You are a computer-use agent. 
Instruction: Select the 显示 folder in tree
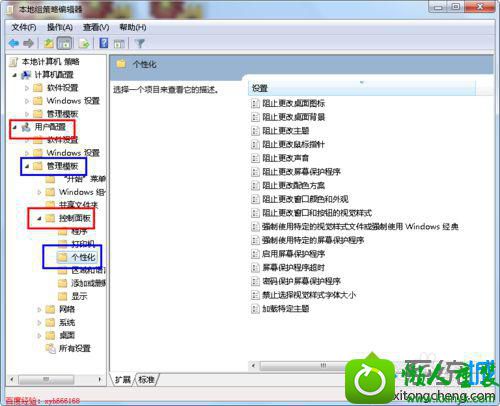79,296
